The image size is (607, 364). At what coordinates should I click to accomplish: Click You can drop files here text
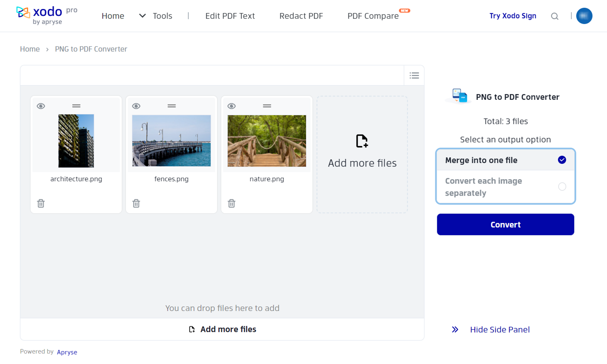point(222,308)
